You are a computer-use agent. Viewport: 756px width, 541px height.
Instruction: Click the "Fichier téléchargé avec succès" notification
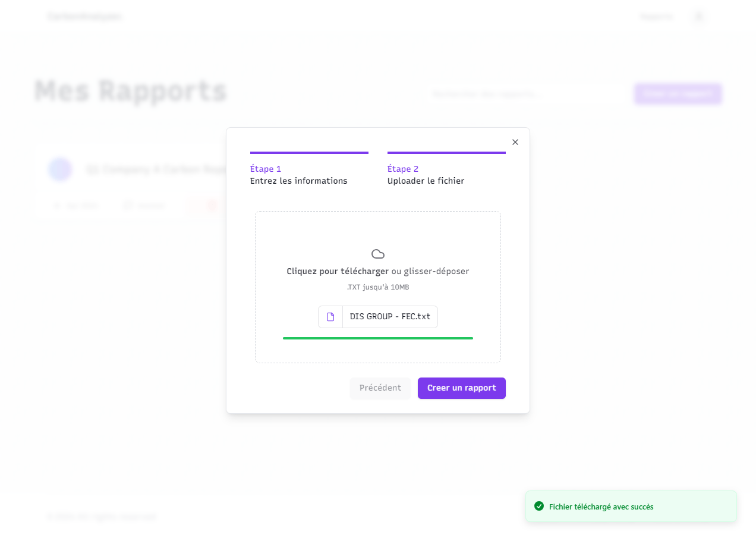tap(601, 507)
